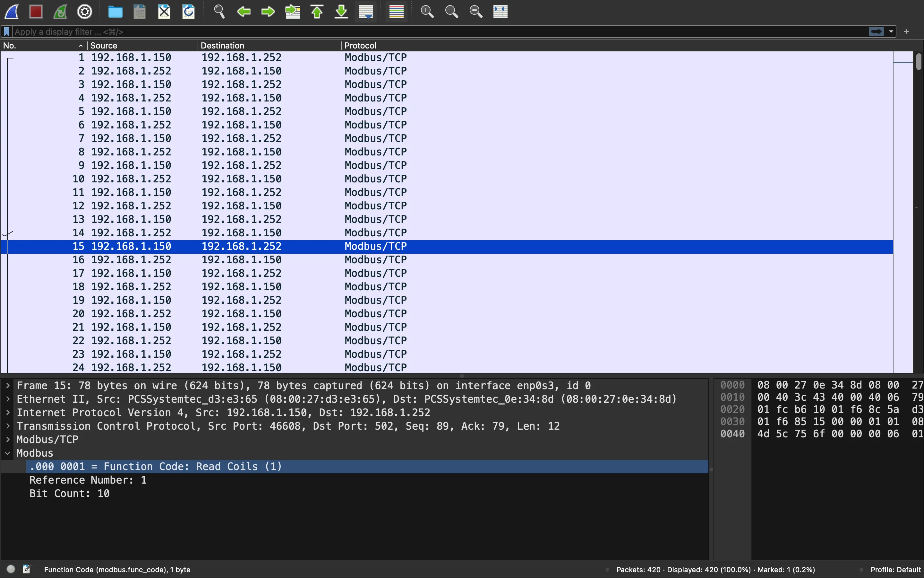Find a packet with magnifier icon
The width and height of the screenshot is (924, 578).
219,12
